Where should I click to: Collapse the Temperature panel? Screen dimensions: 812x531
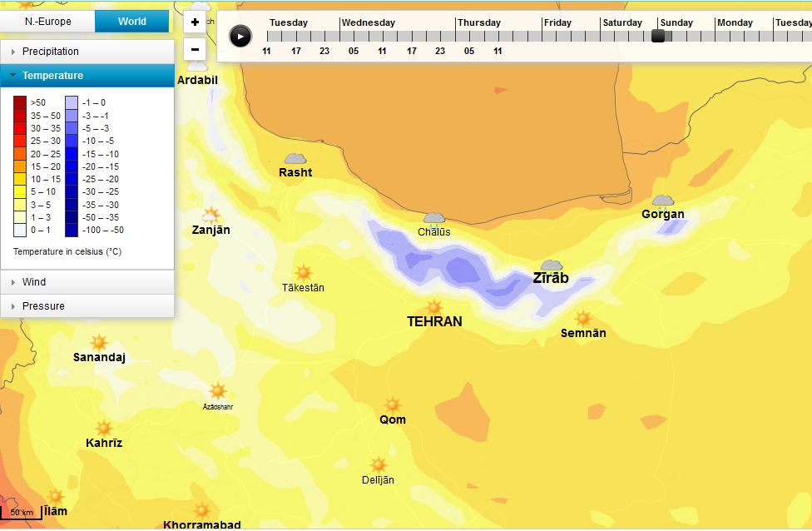[x=87, y=76]
